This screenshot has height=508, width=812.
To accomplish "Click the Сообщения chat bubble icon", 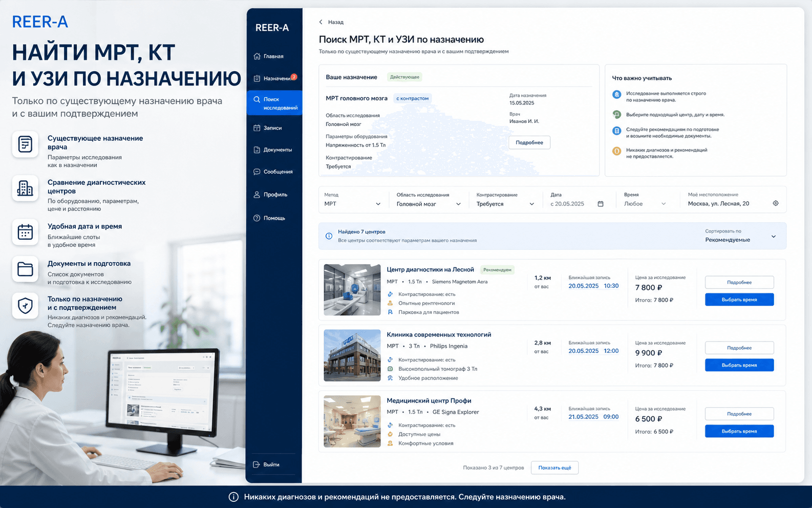I will [257, 172].
